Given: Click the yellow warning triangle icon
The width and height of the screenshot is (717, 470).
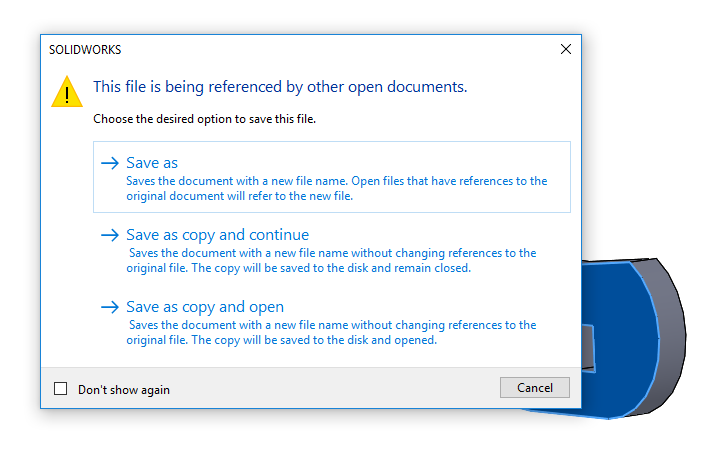Looking at the screenshot, I should coord(67,93).
